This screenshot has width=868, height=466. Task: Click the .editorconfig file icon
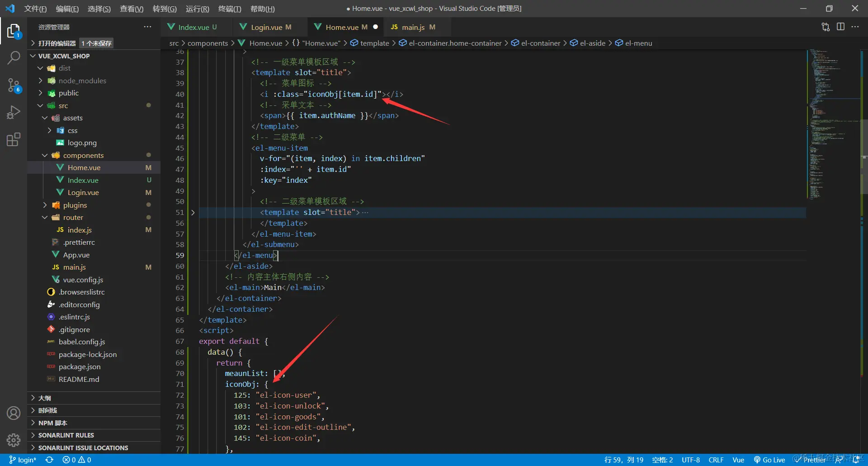pyautogui.click(x=51, y=304)
